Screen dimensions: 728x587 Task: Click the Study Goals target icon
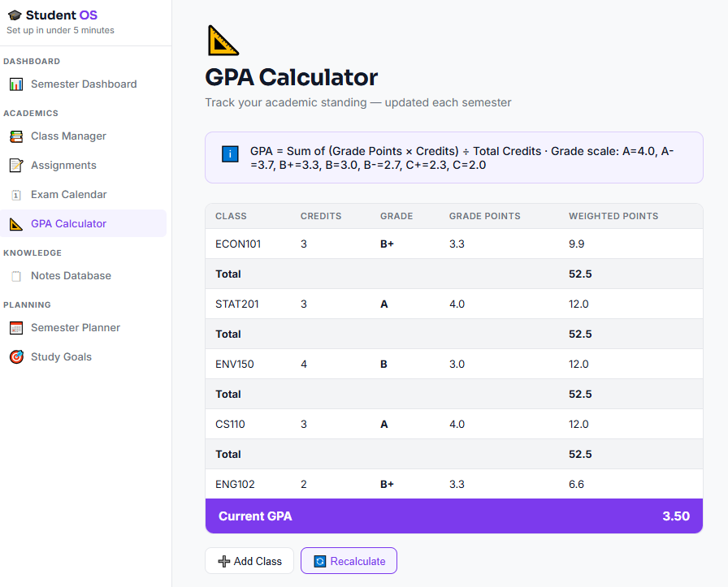click(16, 357)
